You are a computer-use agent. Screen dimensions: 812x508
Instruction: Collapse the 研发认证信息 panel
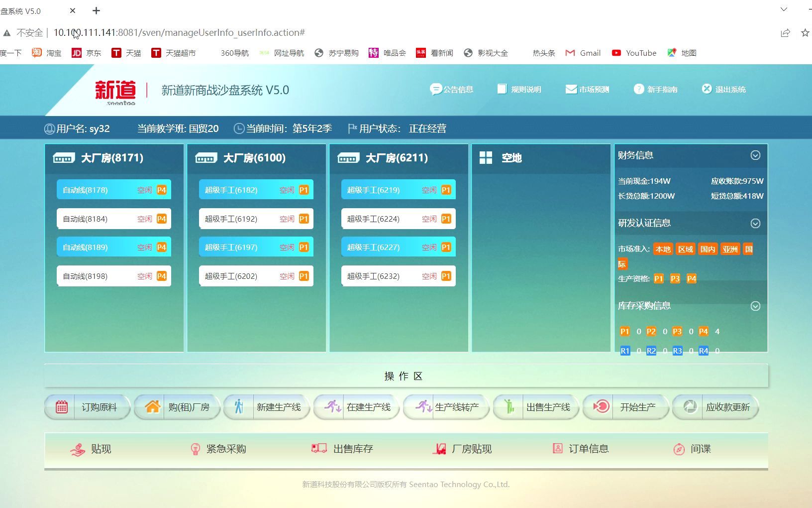[755, 223]
